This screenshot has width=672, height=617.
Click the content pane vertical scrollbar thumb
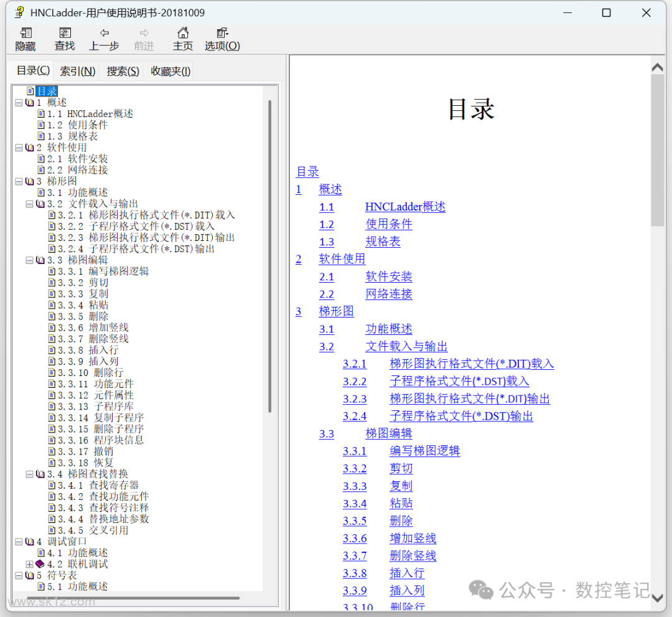coord(658,150)
